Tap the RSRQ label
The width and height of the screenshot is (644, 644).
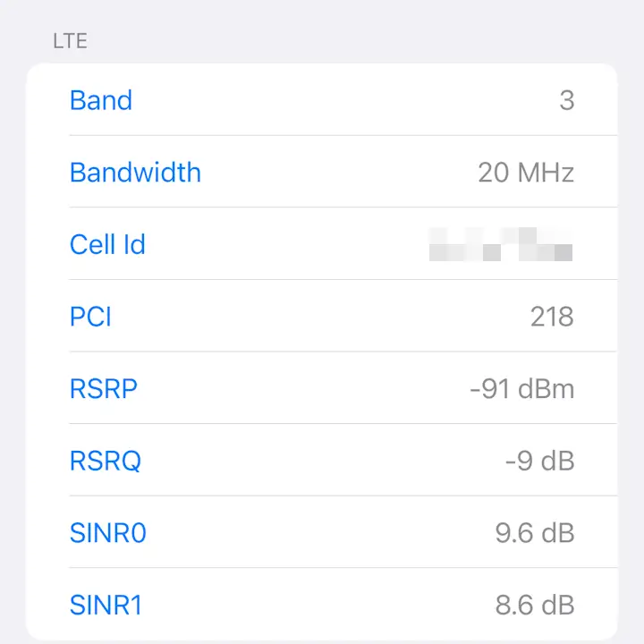coord(106,462)
